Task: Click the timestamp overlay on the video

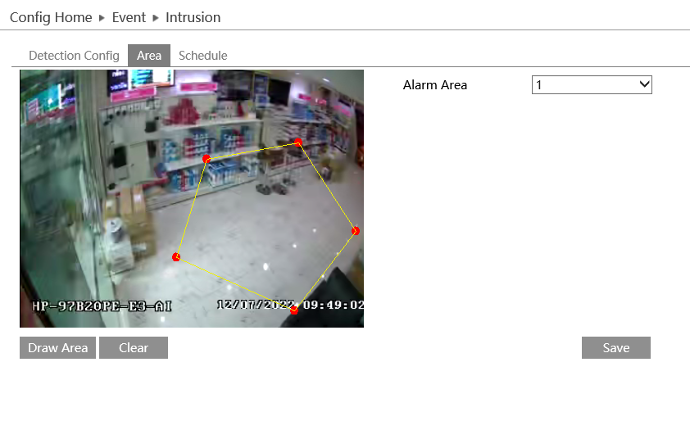Action: point(290,305)
